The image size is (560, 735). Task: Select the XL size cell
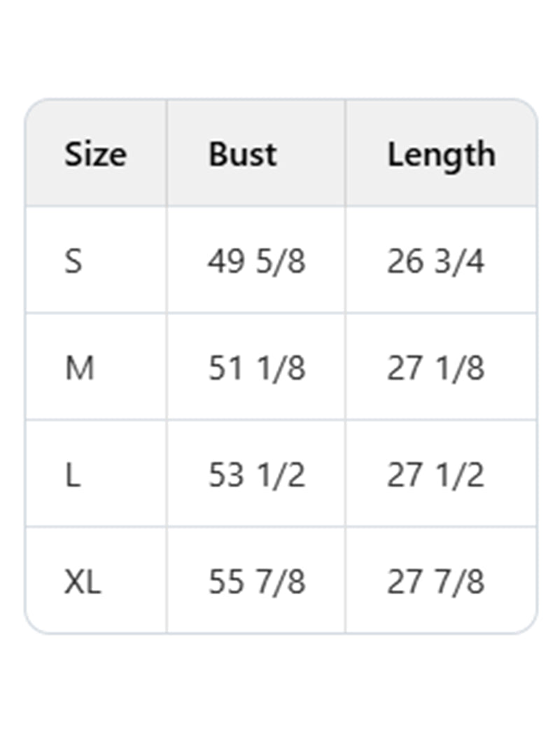pyautogui.click(x=83, y=582)
